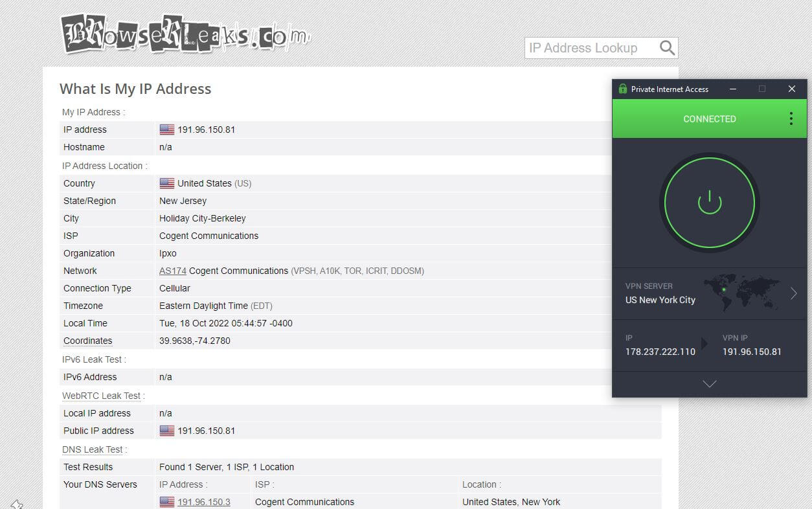Click the Local Time value Tue, 18 Oct 2022

pyautogui.click(x=226, y=323)
